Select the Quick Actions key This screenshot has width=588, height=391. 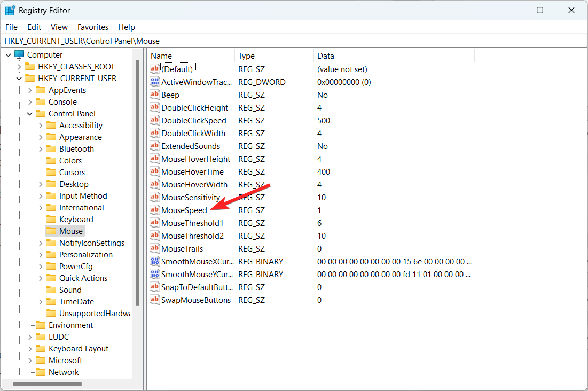tap(83, 278)
